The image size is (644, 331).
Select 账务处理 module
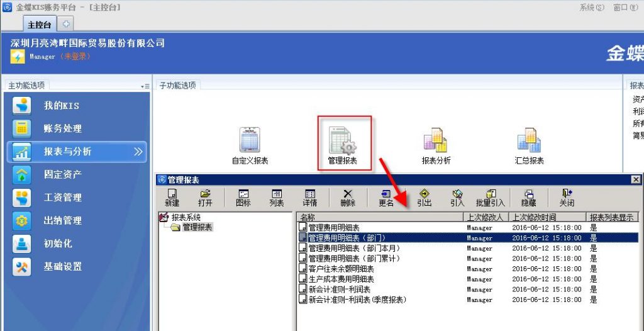click(x=77, y=129)
